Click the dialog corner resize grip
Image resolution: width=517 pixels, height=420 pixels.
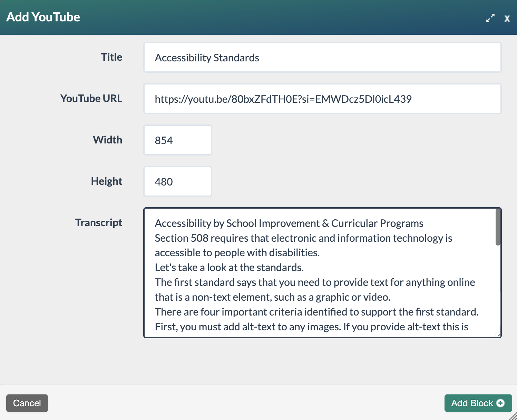pyautogui.click(x=513, y=416)
